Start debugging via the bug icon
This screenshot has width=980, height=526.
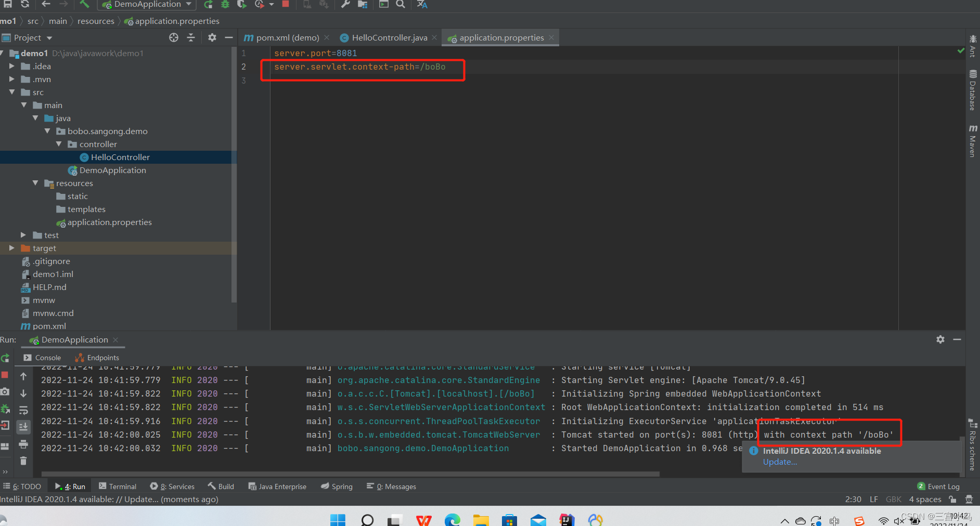pos(225,4)
